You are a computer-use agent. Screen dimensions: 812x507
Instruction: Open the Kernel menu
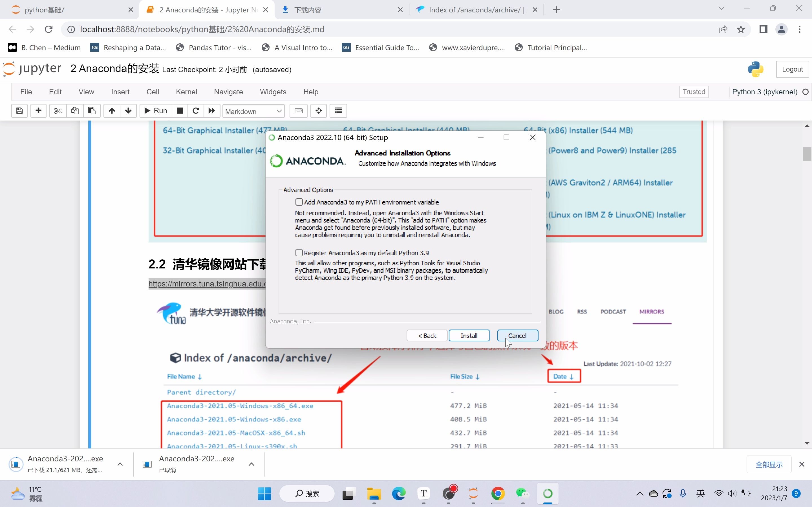coord(186,92)
